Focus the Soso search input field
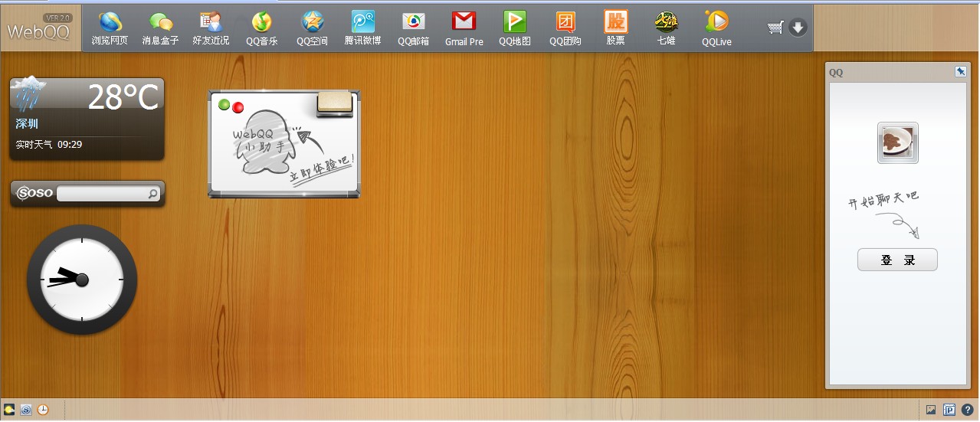 point(102,194)
